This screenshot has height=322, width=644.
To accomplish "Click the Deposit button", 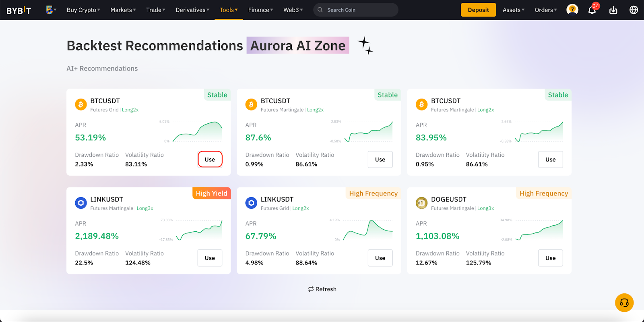I will (478, 10).
